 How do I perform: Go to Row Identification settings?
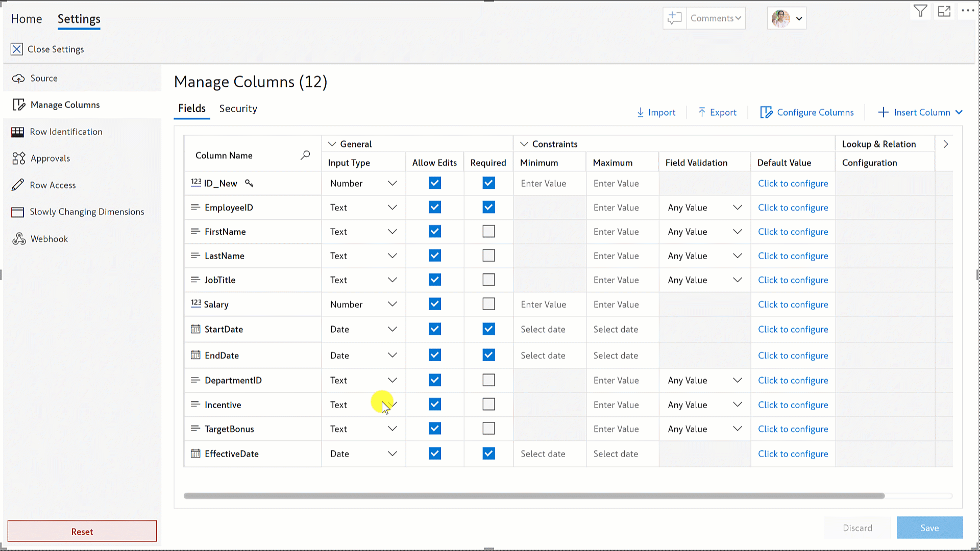[66, 132]
